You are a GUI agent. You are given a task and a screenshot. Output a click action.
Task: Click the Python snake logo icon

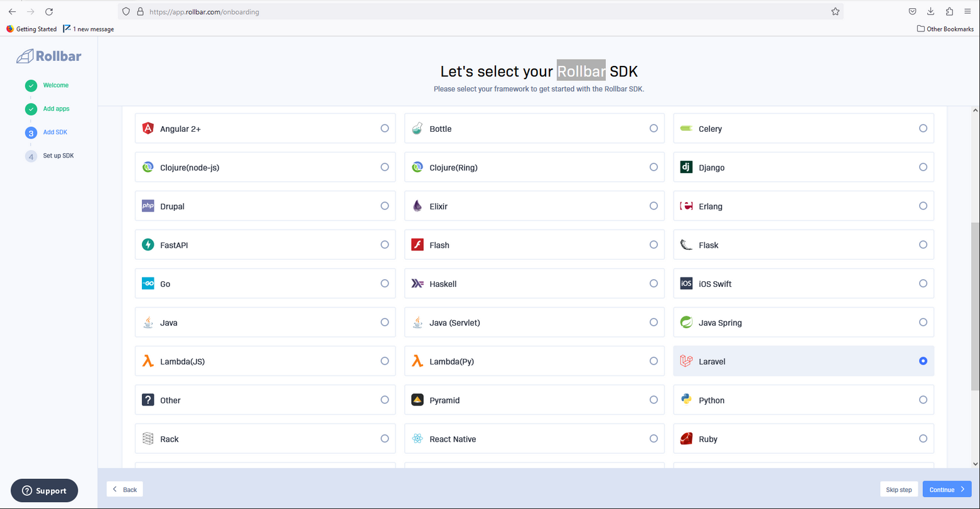686,400
